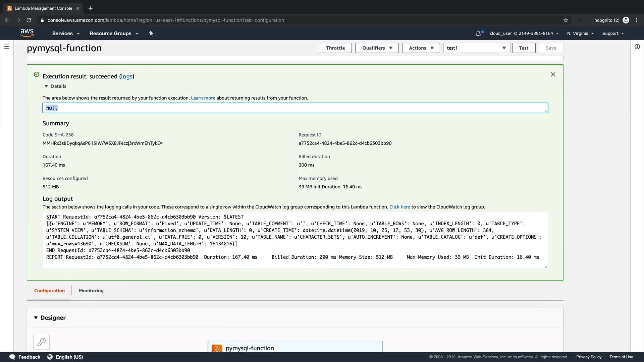Open the notifications bell icon
This screenshot has height=362, width=644.
pos(478,33)
